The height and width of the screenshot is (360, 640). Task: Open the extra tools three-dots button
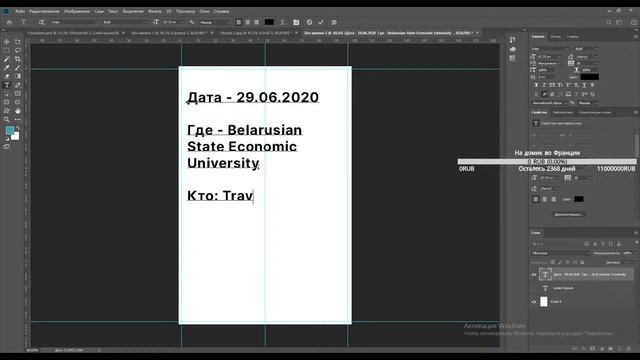click(x=18, y=119)
